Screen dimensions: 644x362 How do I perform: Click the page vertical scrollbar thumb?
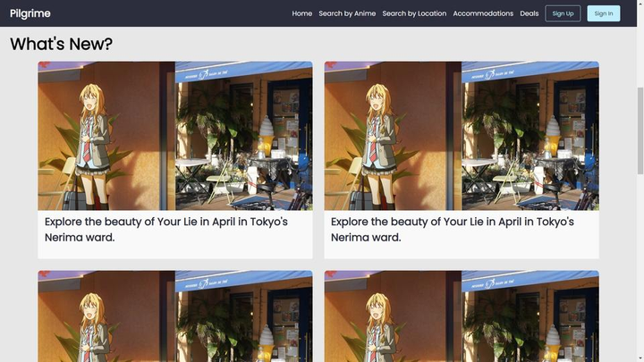click(x=640, y=130)
